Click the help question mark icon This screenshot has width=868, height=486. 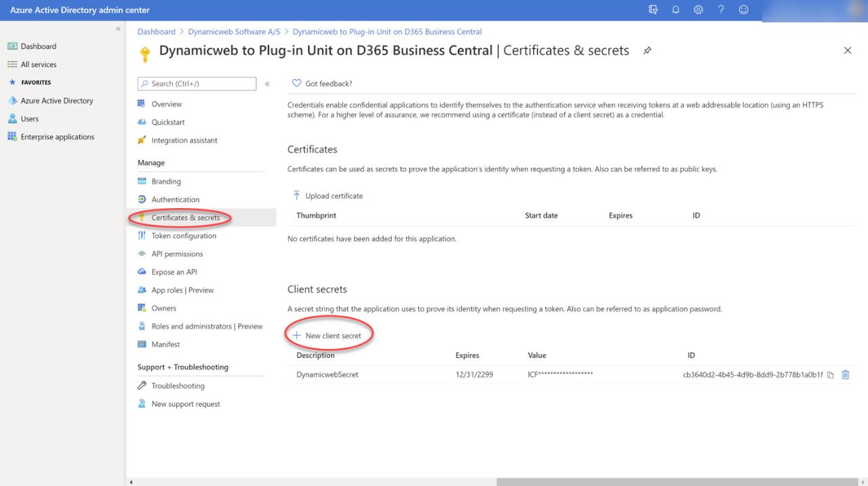pyautogui.click(x=721, y=9)
